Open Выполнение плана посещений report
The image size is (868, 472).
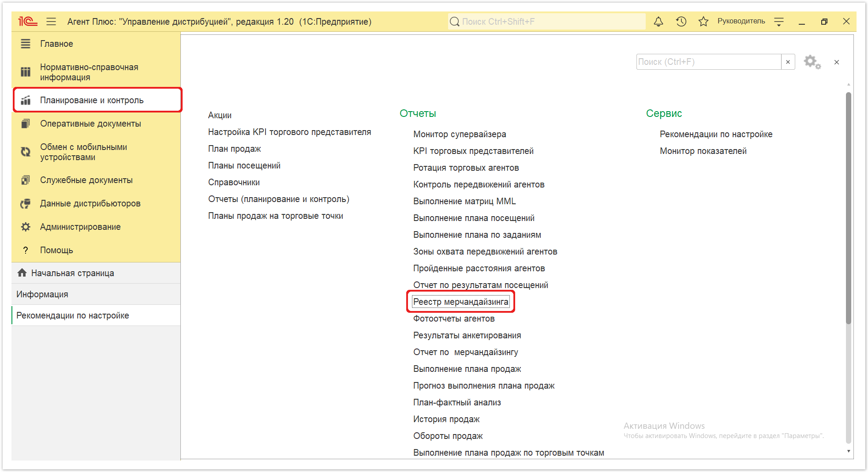click(x=474, y=218)
